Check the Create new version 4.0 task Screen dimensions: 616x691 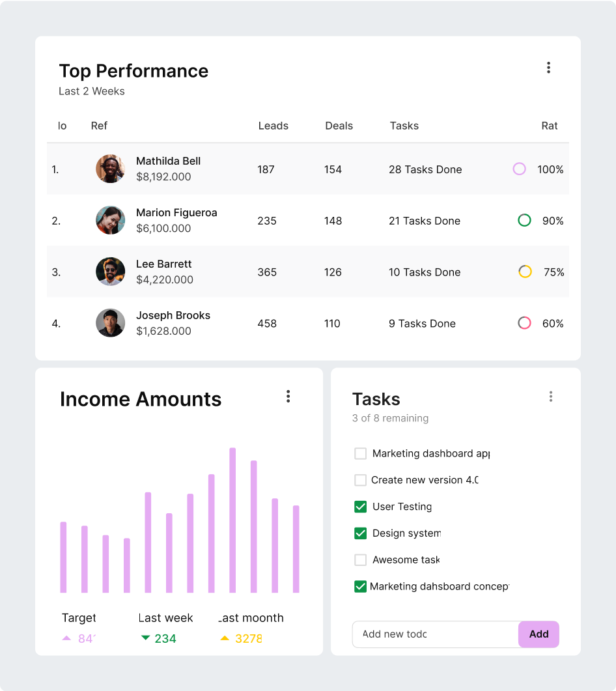(x=360, y=481)
